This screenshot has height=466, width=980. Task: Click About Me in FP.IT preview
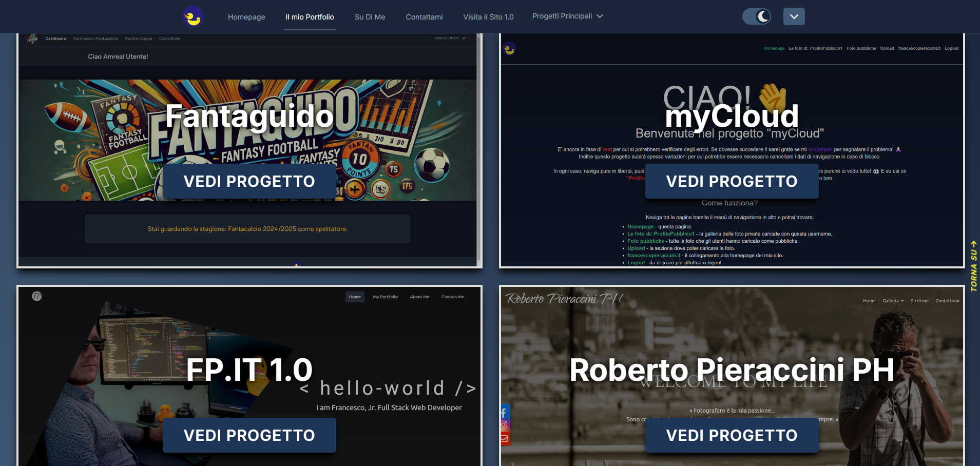(419, 297)
